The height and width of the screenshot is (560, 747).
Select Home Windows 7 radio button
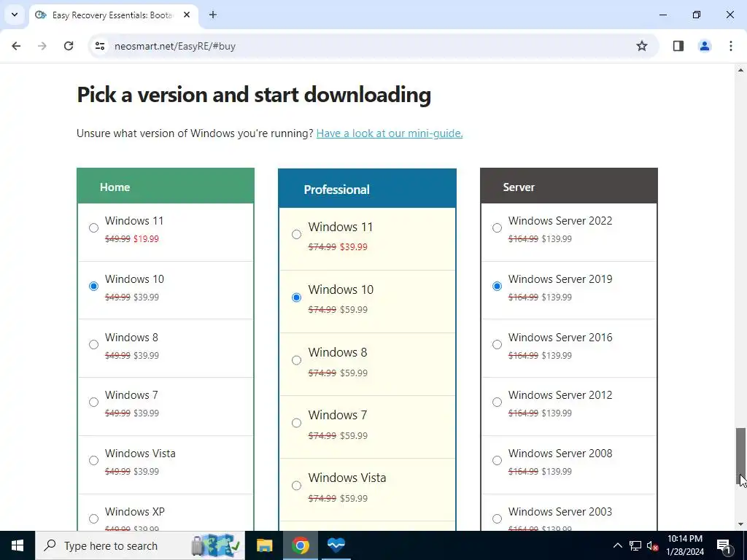[94, 402]
